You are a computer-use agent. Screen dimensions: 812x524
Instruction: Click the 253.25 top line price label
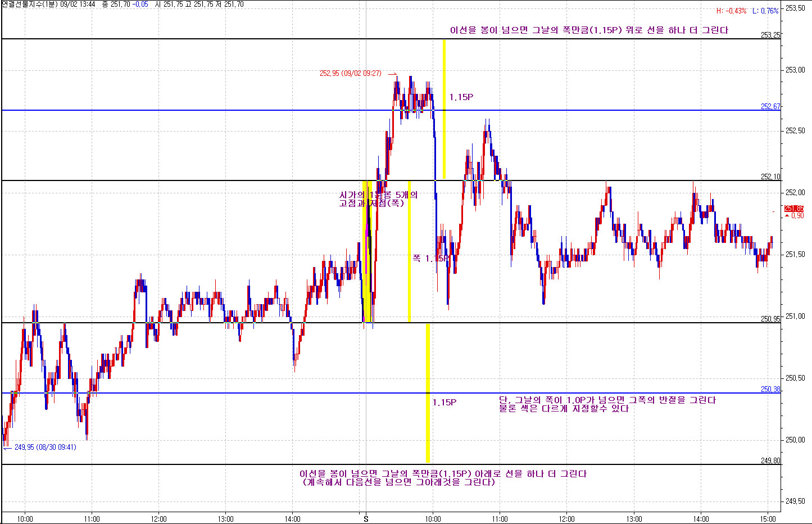(x=770, y=35)
